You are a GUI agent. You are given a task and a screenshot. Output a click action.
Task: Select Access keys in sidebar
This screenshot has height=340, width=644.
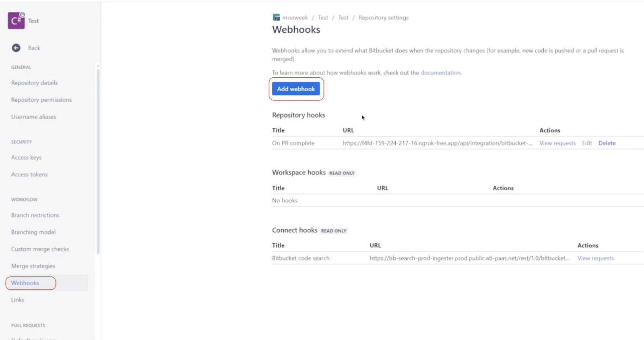coord(26,158)
